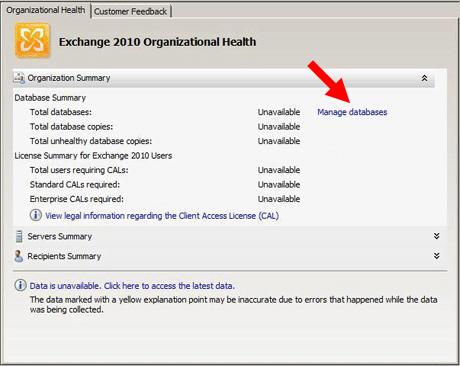This screenshot has width=460, height=366.
Task: Select the Organizational Health tab
Action: coord(46,10)
